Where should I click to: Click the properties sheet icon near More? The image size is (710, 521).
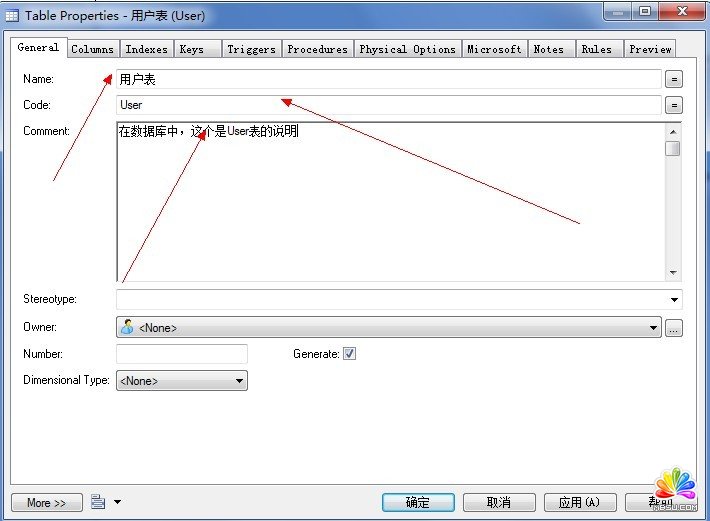[97, 502]
